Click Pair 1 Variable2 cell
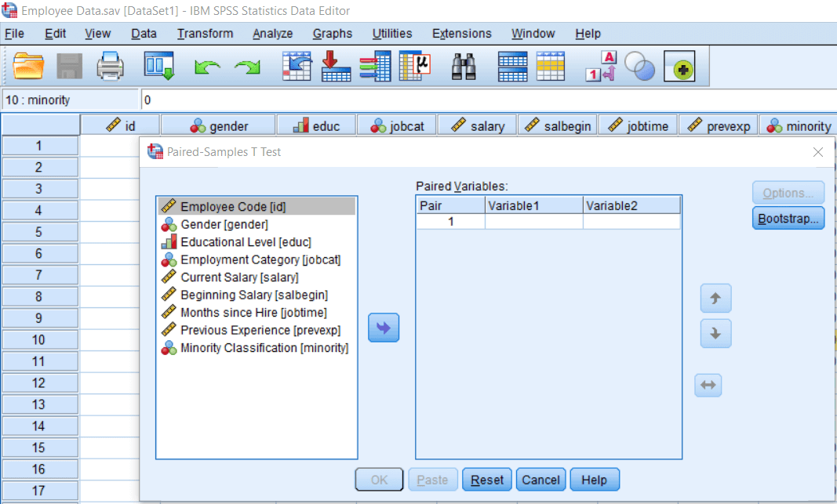The height and width of the screenshot is (504, 837). (632, 221)
